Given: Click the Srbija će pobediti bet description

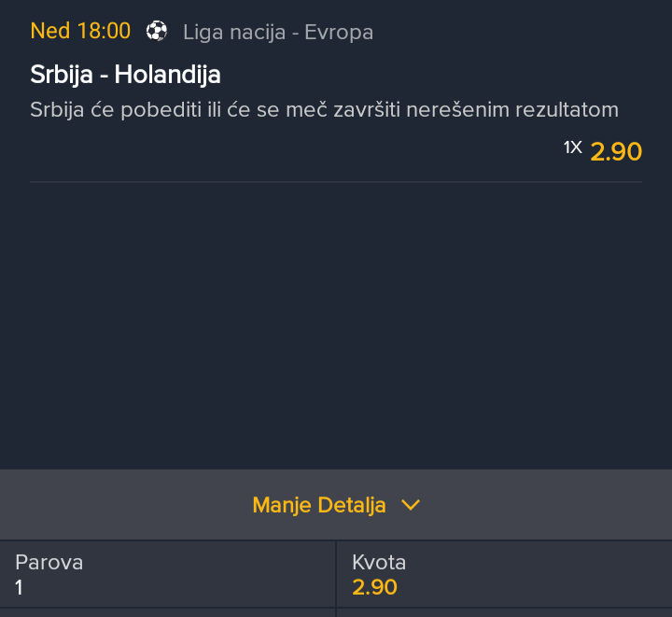Looking at the screenshot, I should [324, 110].
